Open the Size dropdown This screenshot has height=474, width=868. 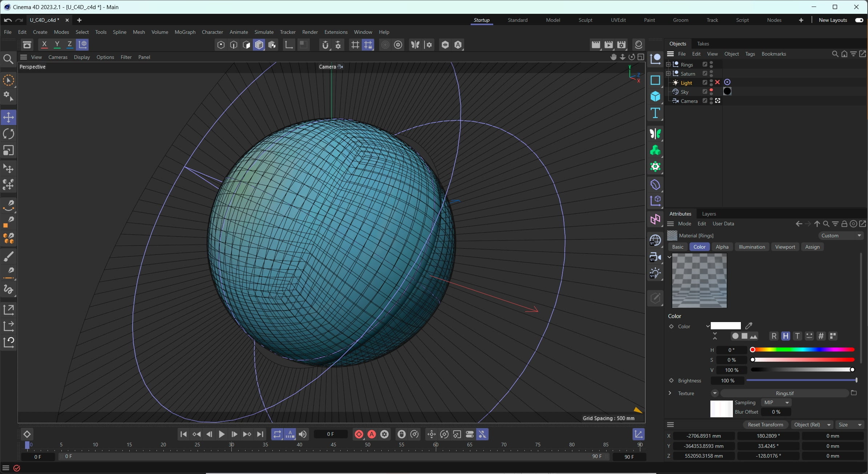850,425
